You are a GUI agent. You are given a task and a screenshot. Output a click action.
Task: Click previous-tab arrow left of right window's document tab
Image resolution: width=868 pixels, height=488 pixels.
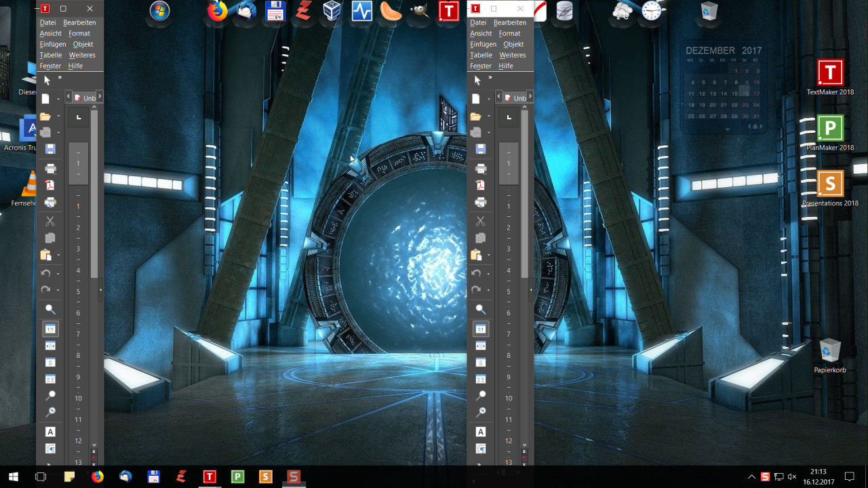(499, 97)
